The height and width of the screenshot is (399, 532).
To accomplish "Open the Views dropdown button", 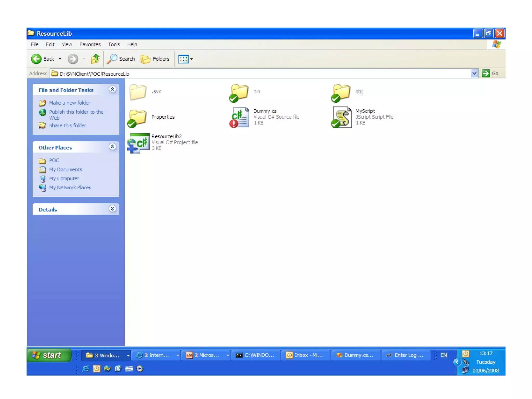I will click(185, 59).
